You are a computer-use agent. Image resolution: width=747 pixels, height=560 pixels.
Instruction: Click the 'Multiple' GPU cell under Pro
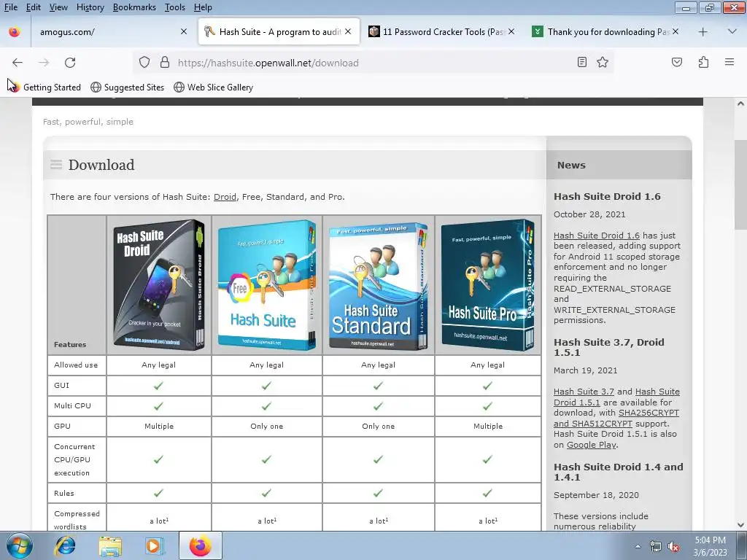pos(488,426)
